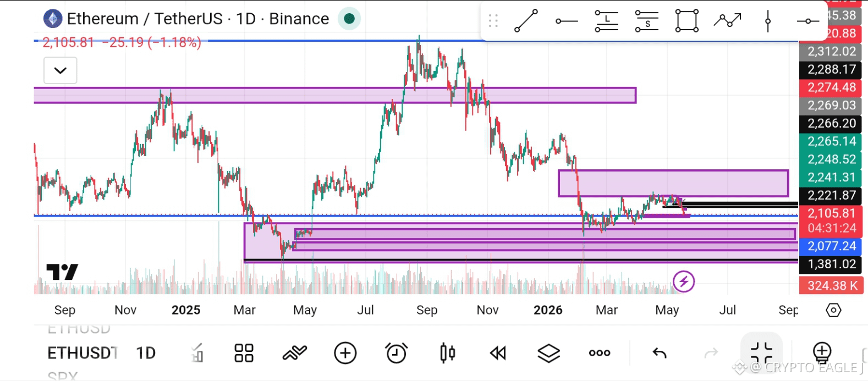Screen dimensions: 868x381
Task: Open the lightbulb publish idea icon
Action: 822,353
